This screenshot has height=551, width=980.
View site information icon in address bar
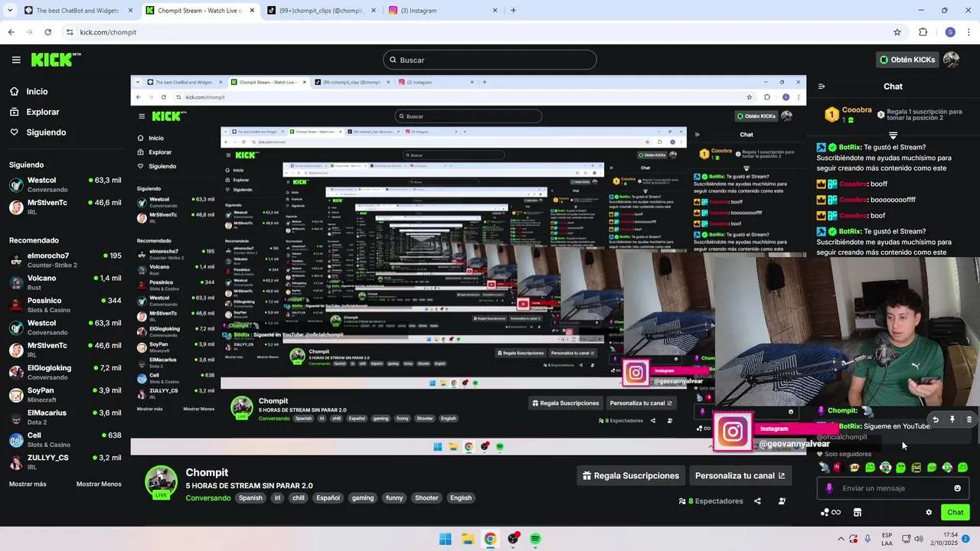click(x=70, y=32)
